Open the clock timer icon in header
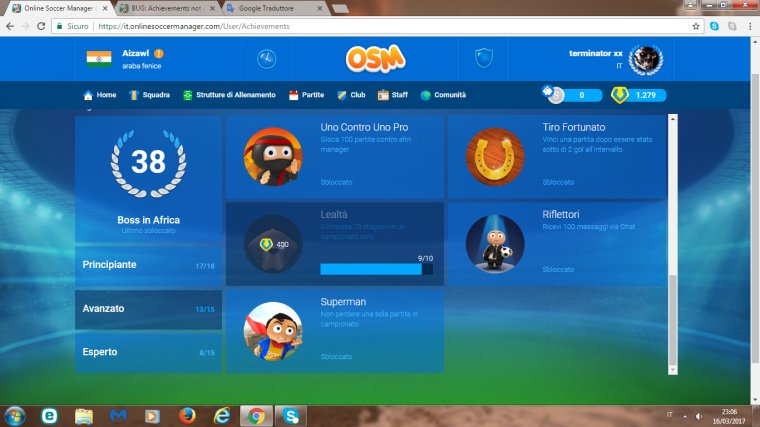 (267, 59)
